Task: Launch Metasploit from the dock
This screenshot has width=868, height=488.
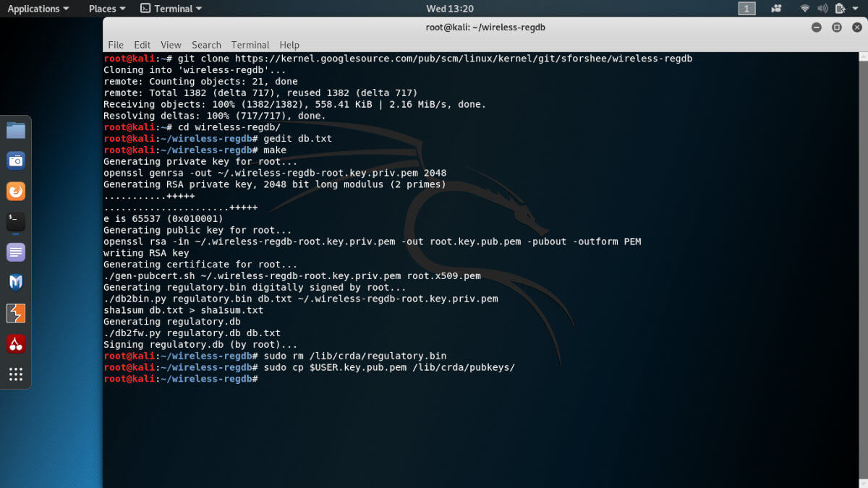Action: tap(16, 283)
